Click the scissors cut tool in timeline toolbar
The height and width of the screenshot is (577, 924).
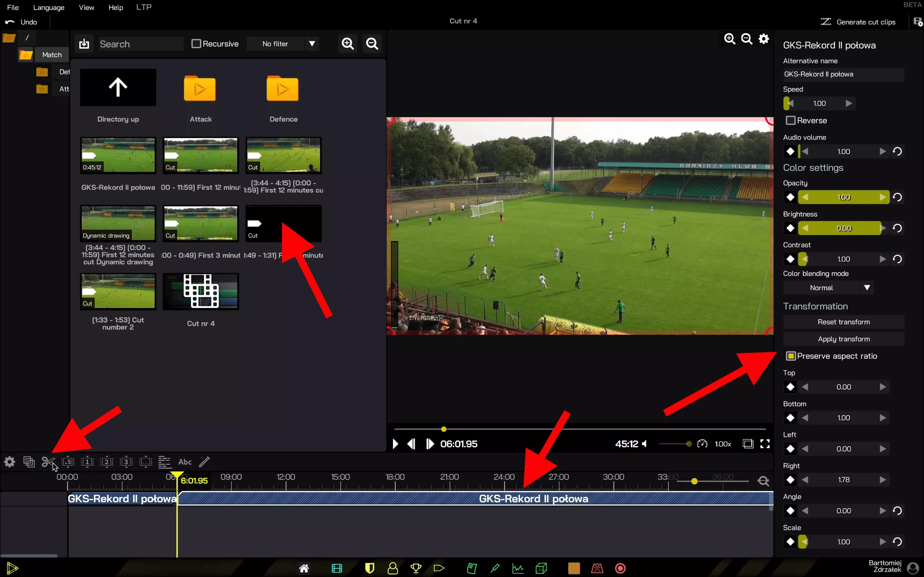tap(48, 462)
